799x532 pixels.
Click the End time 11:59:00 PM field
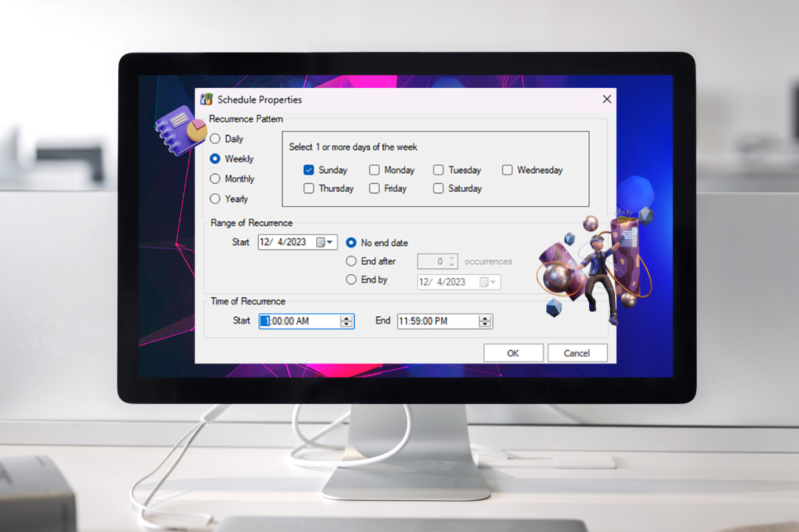436,321
